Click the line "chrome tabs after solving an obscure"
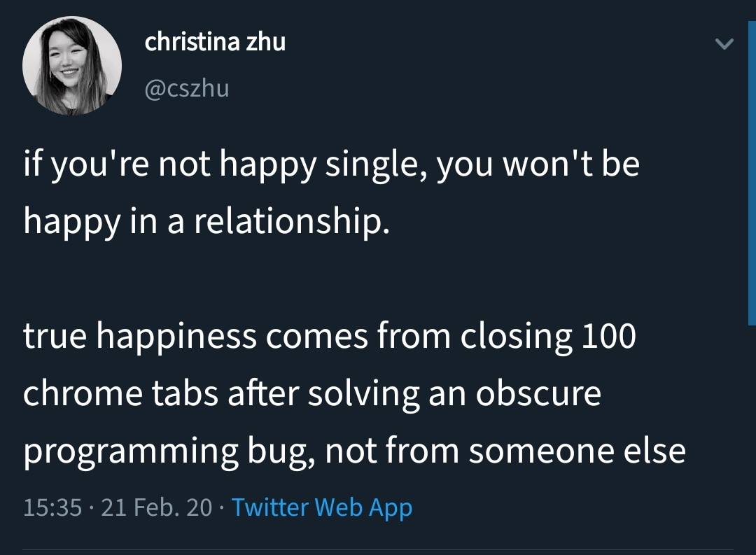 [x=311, y=393]
